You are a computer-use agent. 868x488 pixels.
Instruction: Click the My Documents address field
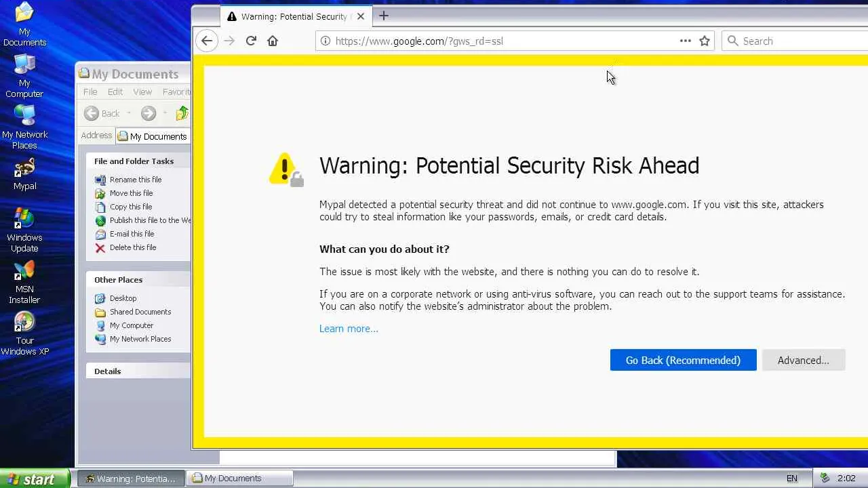[154, 136]
